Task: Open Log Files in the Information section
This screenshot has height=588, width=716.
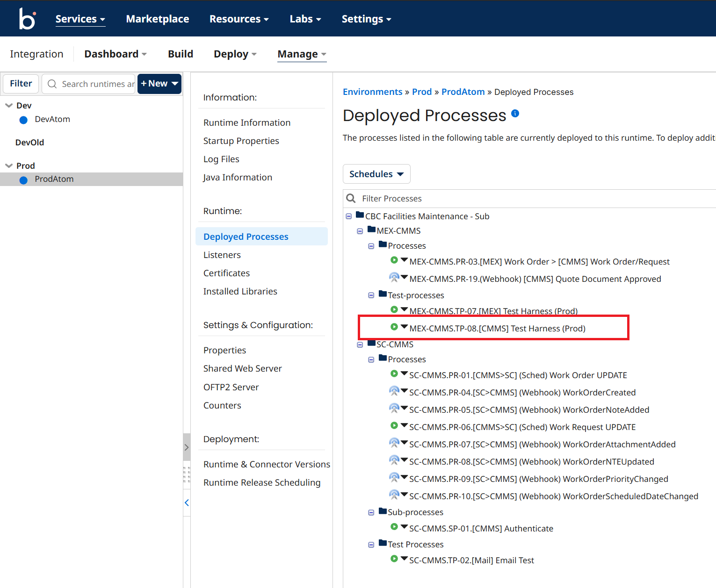Action: [221, 159]
